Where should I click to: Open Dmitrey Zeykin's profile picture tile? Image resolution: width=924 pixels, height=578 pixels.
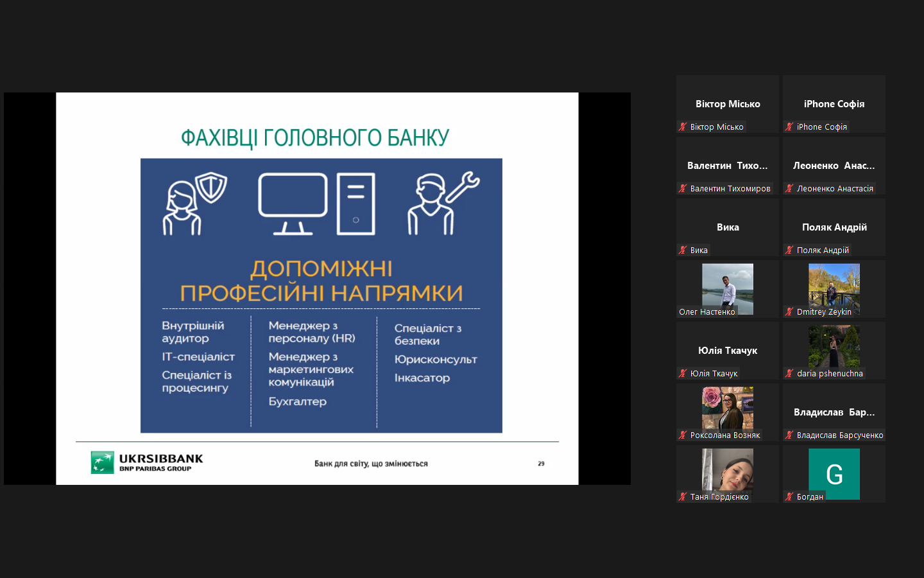click(x=834, y=286)
